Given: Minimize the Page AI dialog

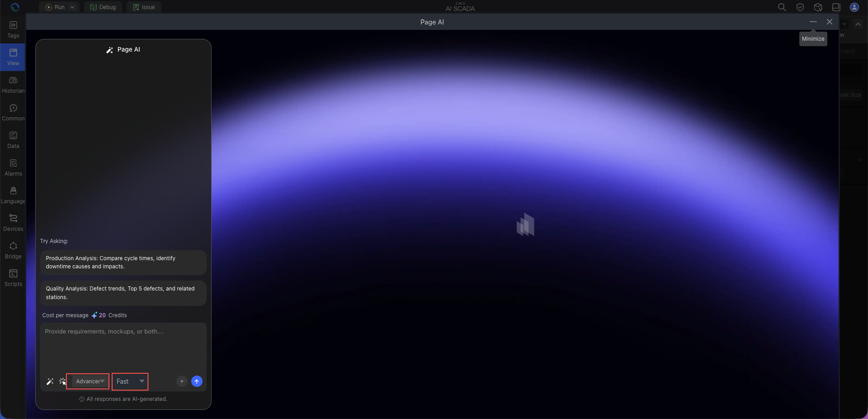Looking at the screenshot, I should click(x=813, y=22).
